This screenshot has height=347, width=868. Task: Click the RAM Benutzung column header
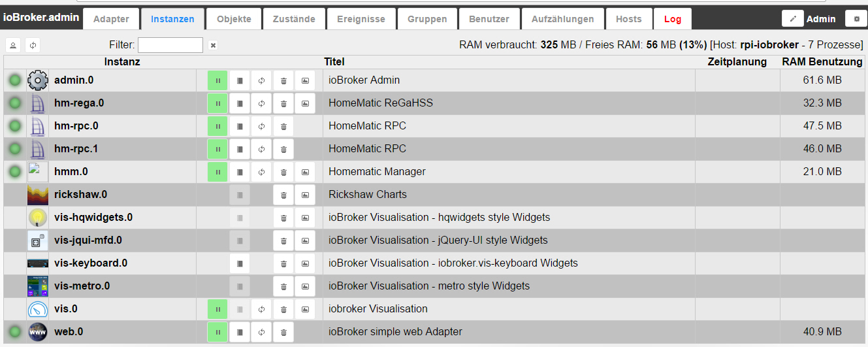click(822, 61)
